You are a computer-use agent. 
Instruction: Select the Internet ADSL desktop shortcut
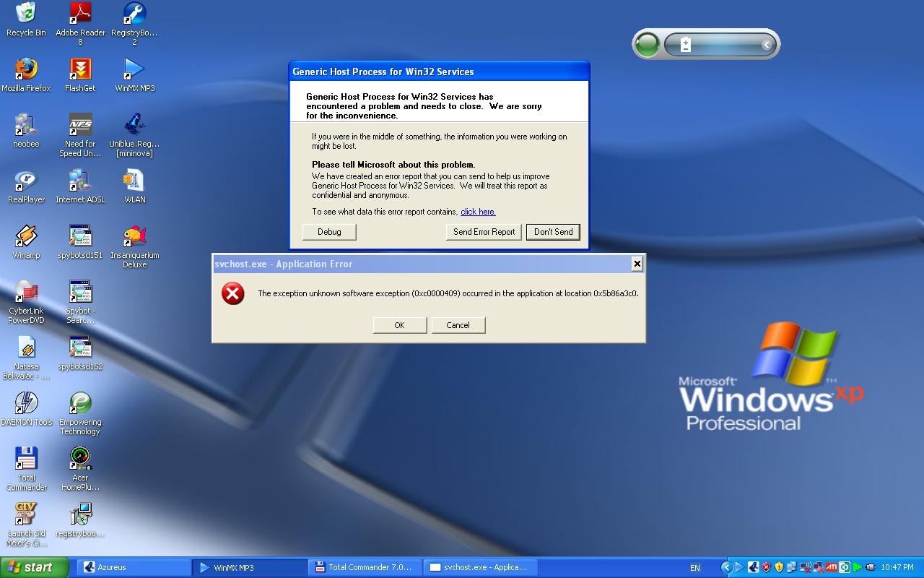click(80, 186)
